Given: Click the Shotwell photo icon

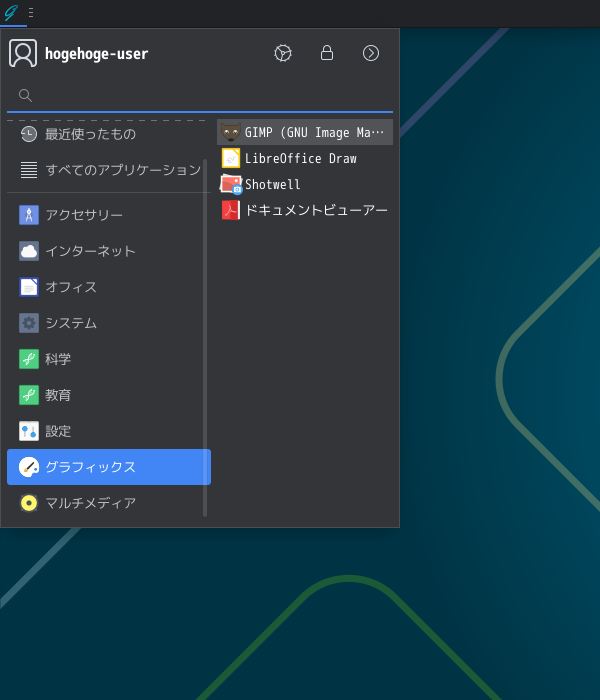Looking at the screenshot, I should (231, 184).
